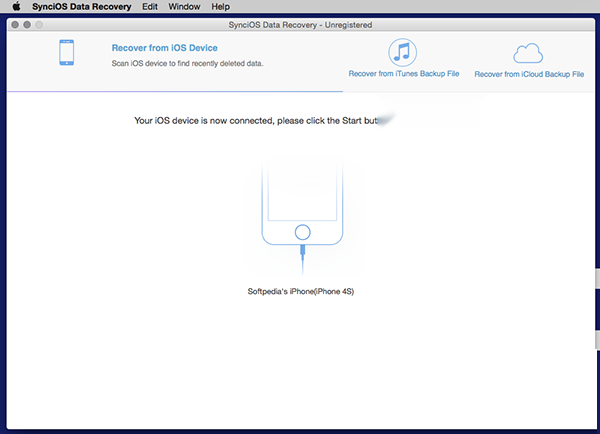The height and width of the screenshot is (434, 600).
Task: Select the Recover from iOS Device heading
Action: coord(165,48)
